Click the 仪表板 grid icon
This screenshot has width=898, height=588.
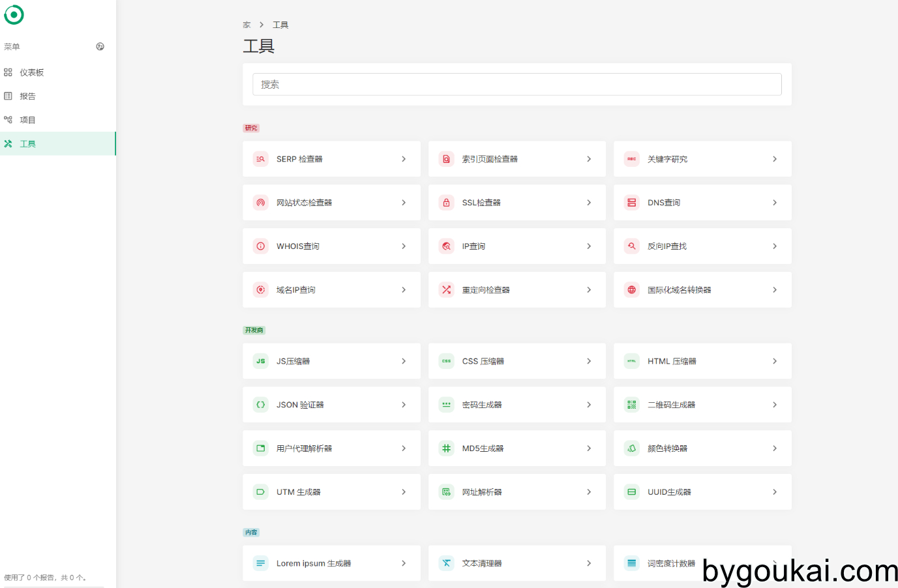tap(8, 72)
